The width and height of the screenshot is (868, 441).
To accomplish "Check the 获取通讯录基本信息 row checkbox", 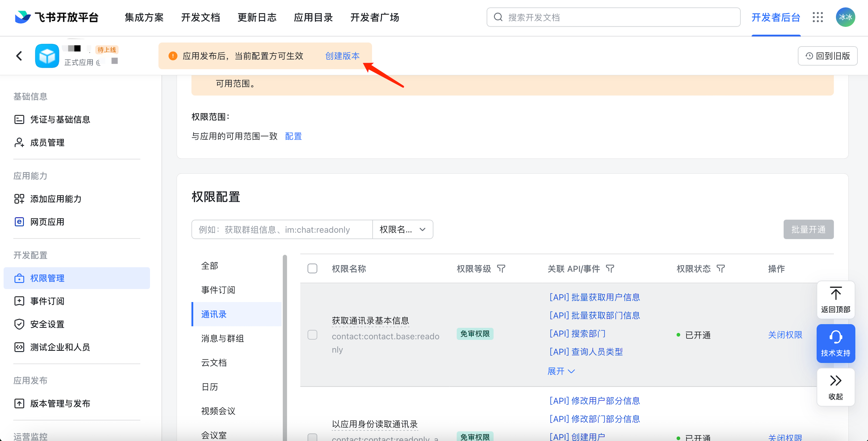I will point(312,335).
